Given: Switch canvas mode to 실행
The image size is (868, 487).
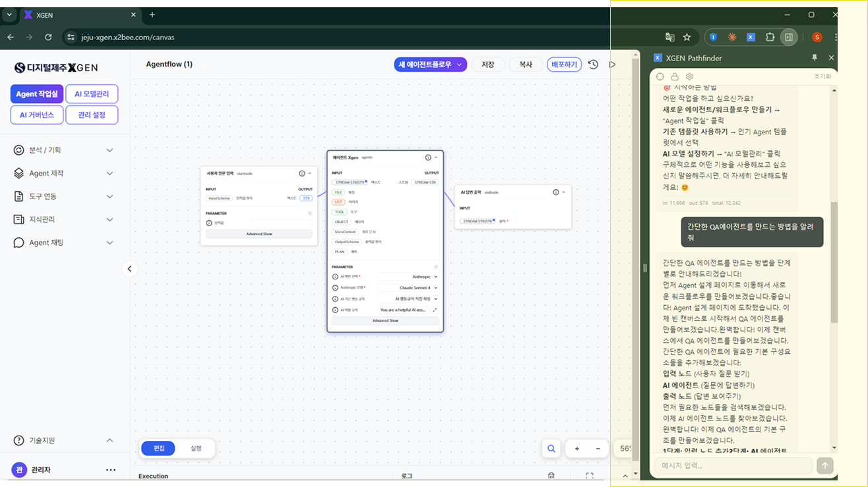Looking at the screenshot, I should click(x=196, y=448).
